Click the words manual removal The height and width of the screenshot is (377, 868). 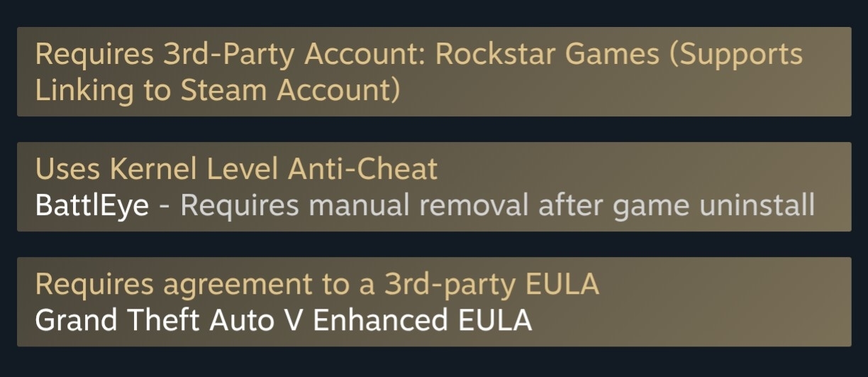tap(419, 206)
